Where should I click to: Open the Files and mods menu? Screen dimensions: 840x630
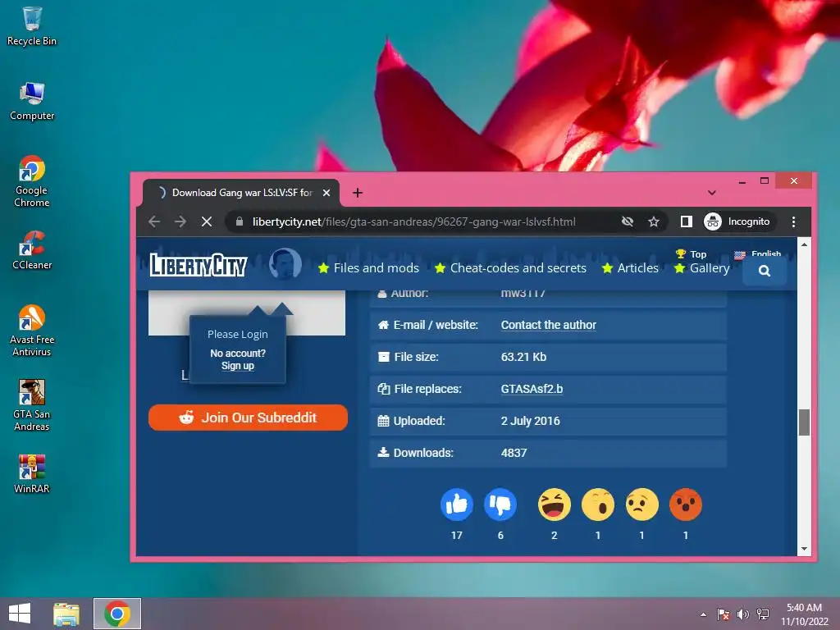368,268
